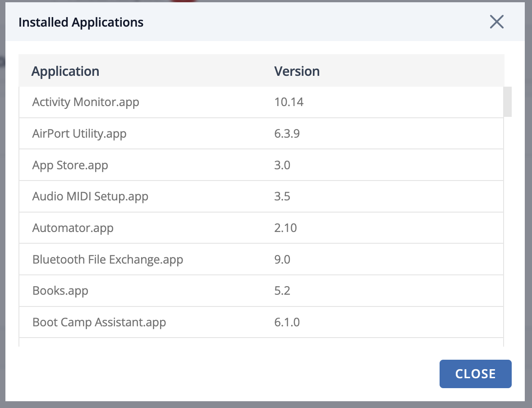Close the Installed Applications dialog with X
532x408 pixels.
(496, 22)
